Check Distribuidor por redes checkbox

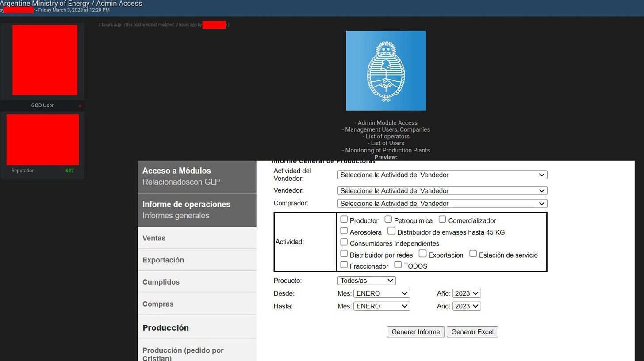point(344,254)
